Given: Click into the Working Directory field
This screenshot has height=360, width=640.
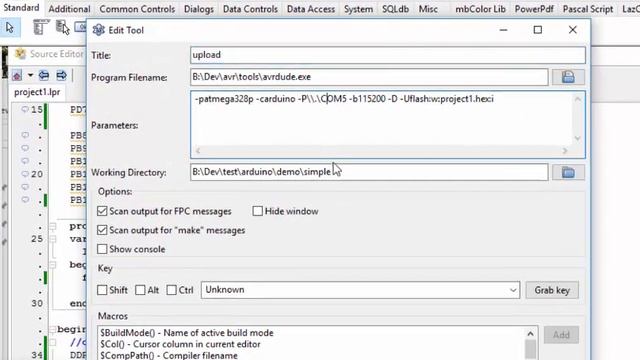Looking at the screenshot, I should (369, 172).
